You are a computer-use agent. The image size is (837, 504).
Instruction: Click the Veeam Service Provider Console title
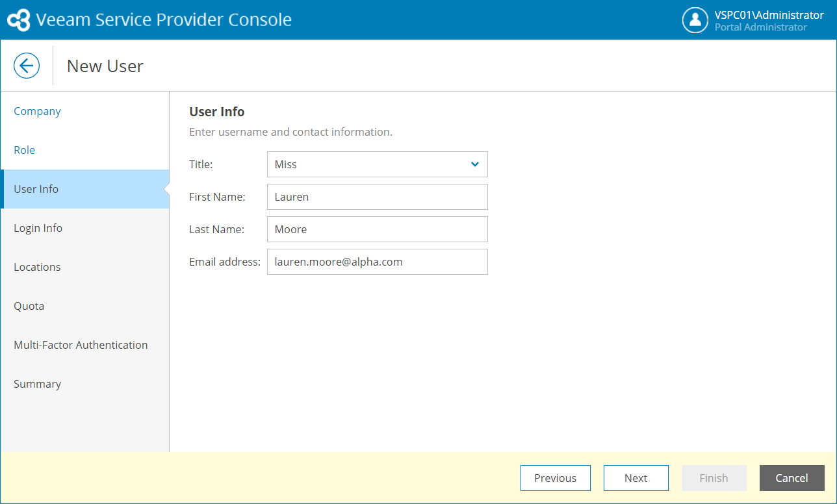(164, 19)
